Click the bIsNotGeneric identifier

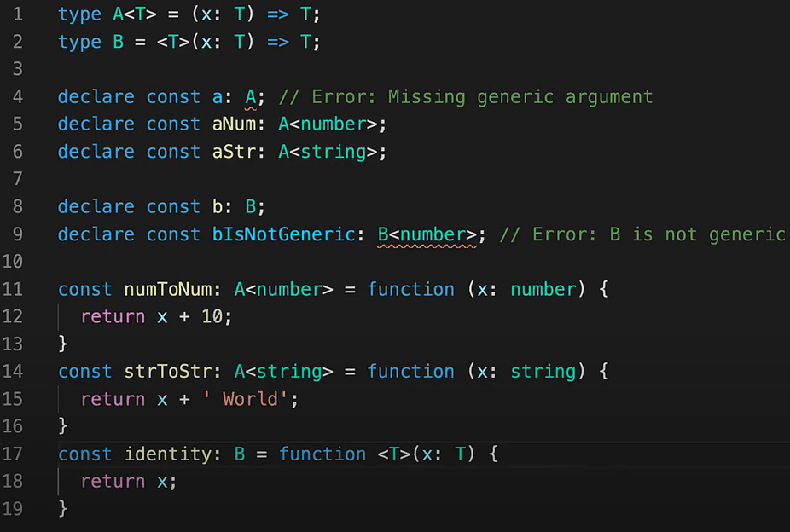283,234
